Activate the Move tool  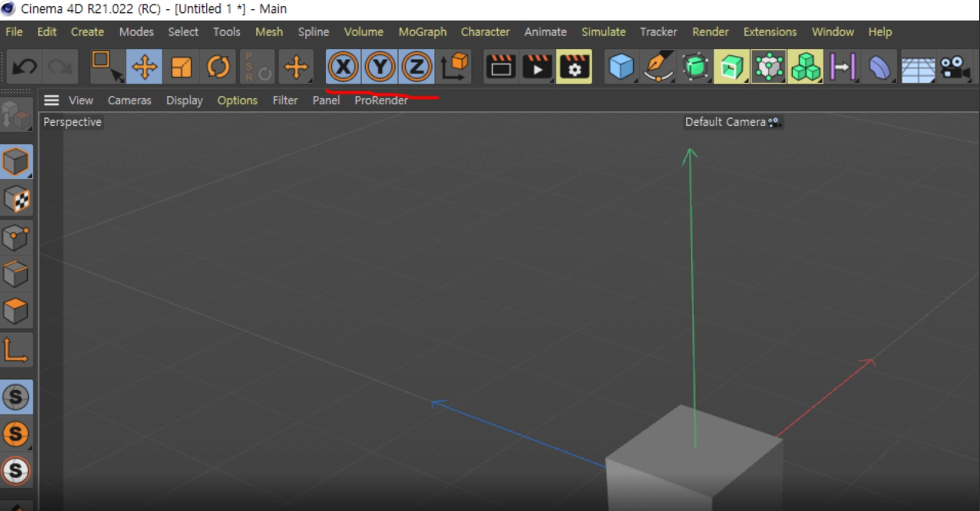(x=144, y=66)
